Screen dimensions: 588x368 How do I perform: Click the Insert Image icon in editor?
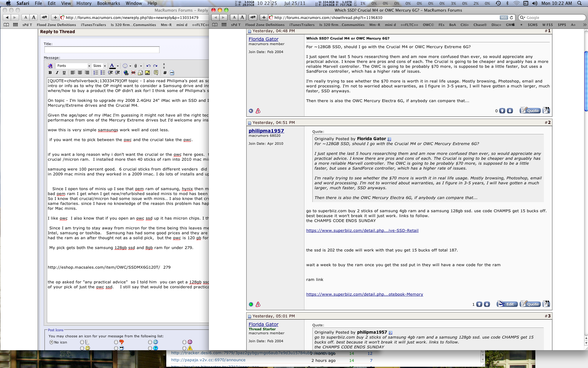[x=147, y=73]
